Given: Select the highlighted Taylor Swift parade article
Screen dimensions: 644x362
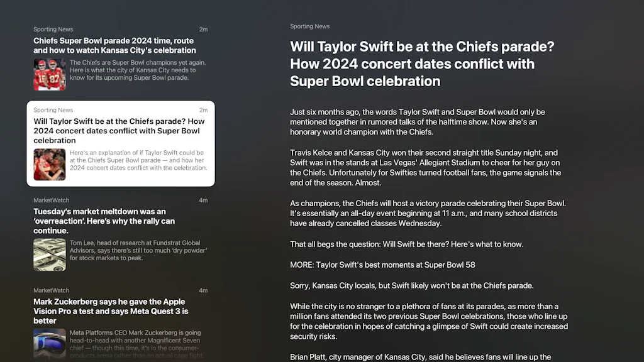Looking at the screenshot, I should point(121,130).
